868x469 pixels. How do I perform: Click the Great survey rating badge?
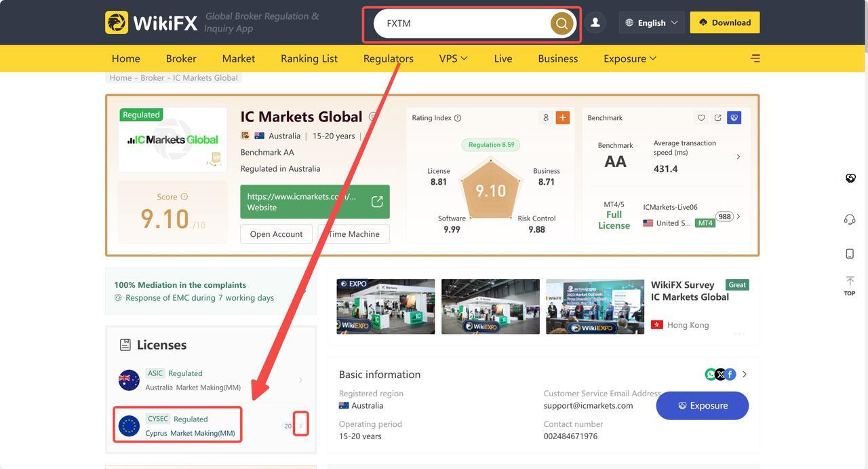tap(737, 284)
